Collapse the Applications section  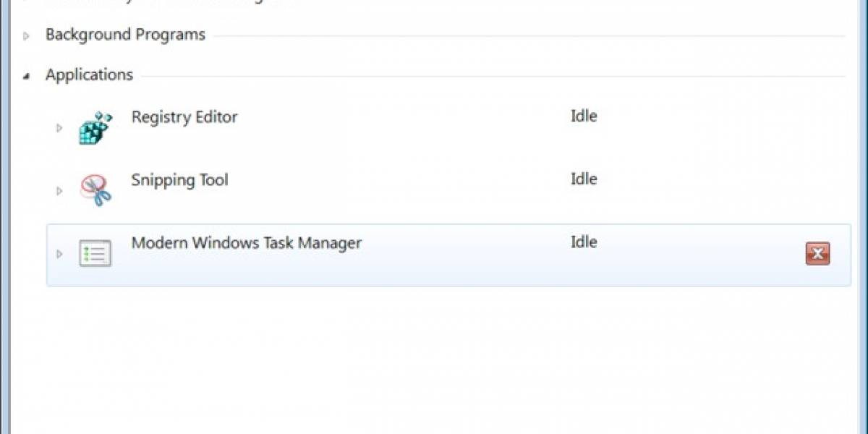click(27, 75)
